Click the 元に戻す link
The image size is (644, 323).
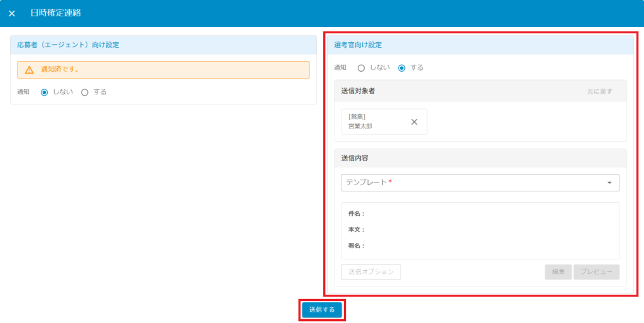[x=599, y=91]
